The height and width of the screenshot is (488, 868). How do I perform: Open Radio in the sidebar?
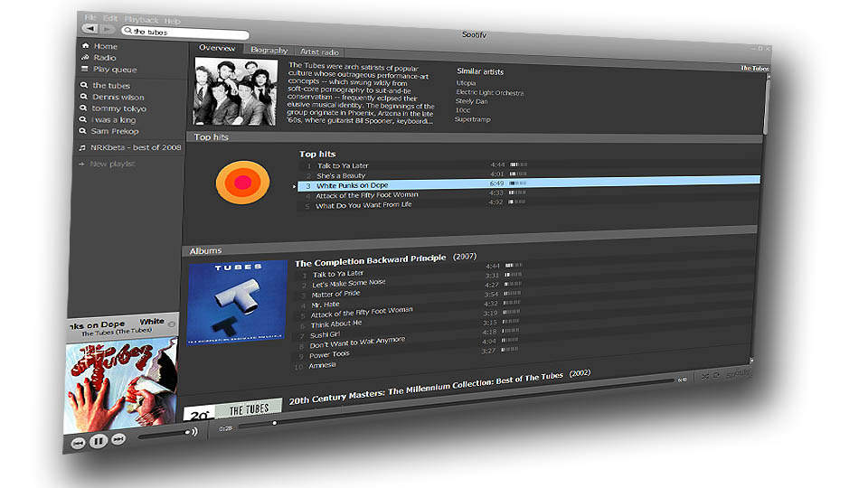(x=104, y=58)
